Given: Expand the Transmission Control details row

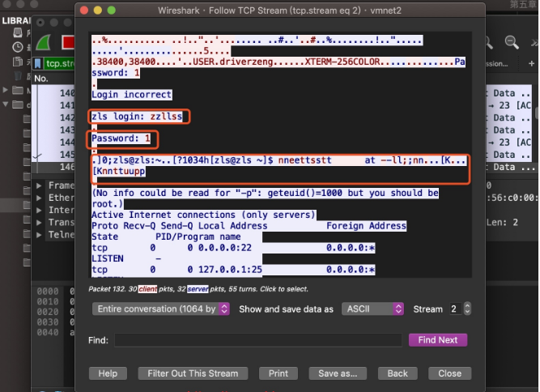Looking at the screenshot, I should click(39, 223).
